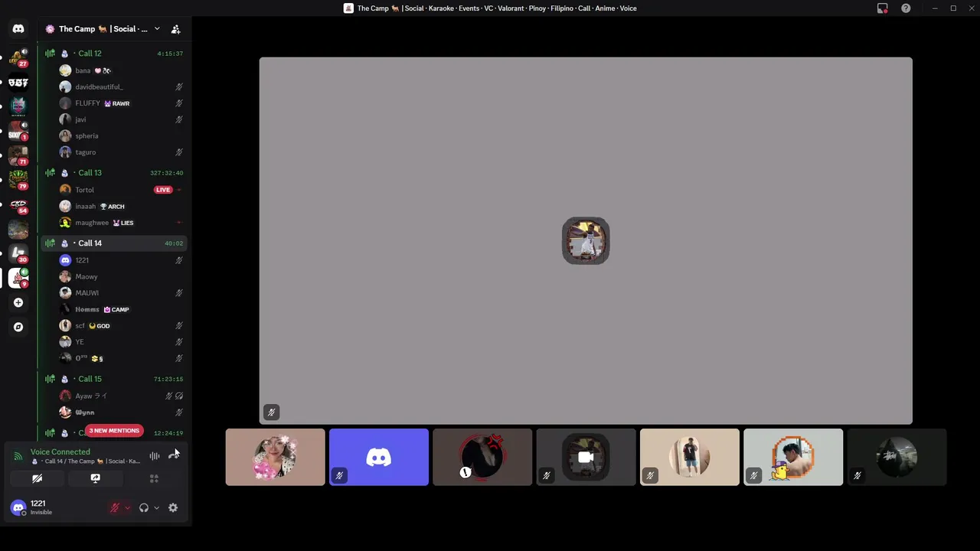Disconnect from voice call icon

pos(174,456)
